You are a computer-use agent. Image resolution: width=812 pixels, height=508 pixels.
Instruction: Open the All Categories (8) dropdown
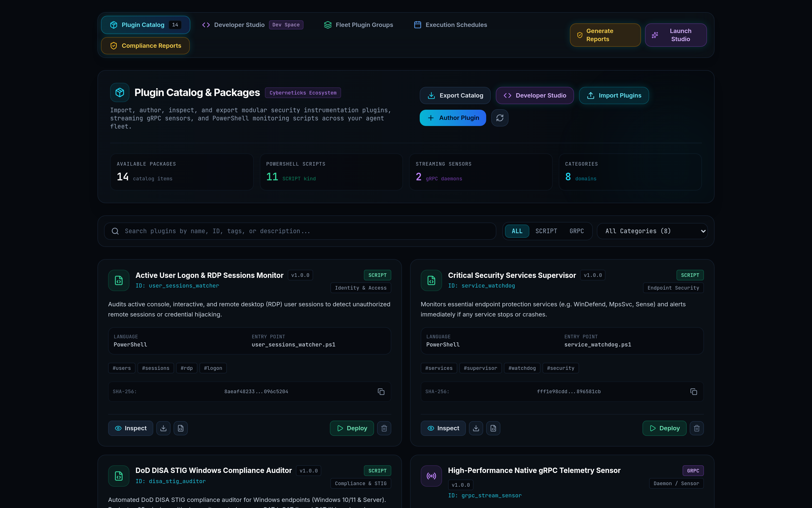click(652, 231)
